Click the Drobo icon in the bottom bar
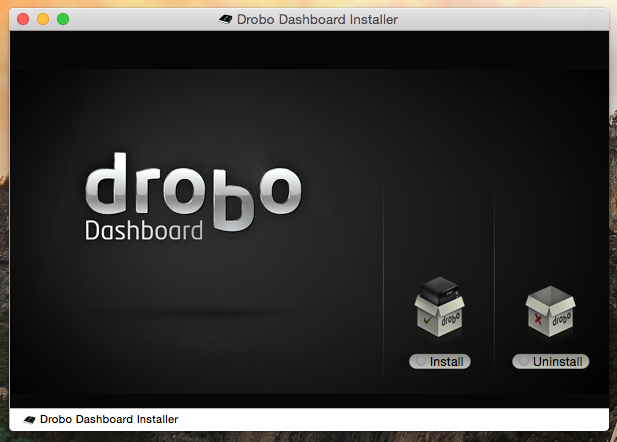Viewport: 617px width, 442px height. 30,419
